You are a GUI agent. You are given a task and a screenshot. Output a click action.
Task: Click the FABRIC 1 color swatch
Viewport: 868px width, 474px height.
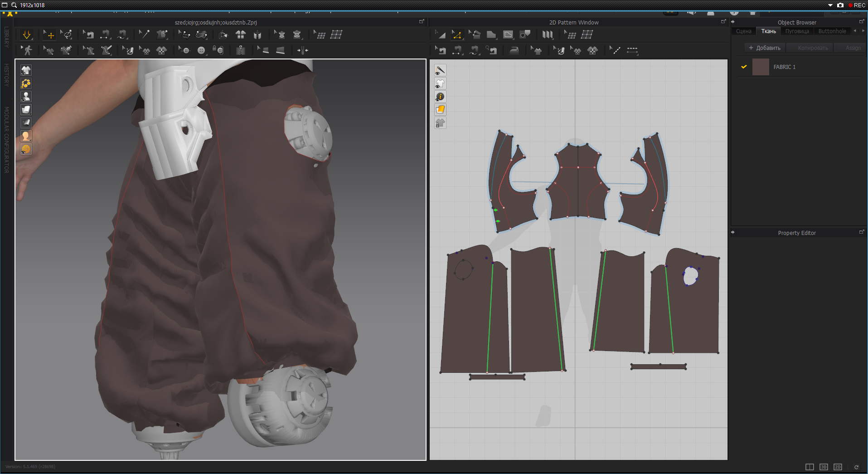coord(761,67)
